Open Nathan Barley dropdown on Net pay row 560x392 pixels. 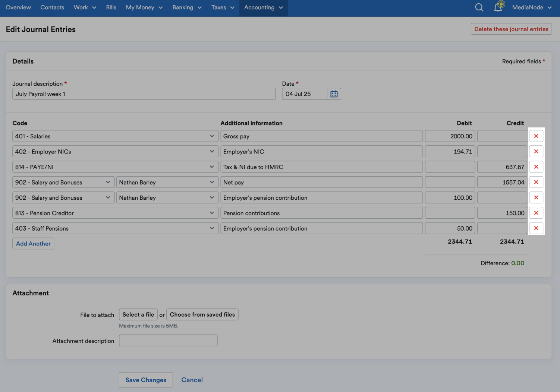point(167,182)
